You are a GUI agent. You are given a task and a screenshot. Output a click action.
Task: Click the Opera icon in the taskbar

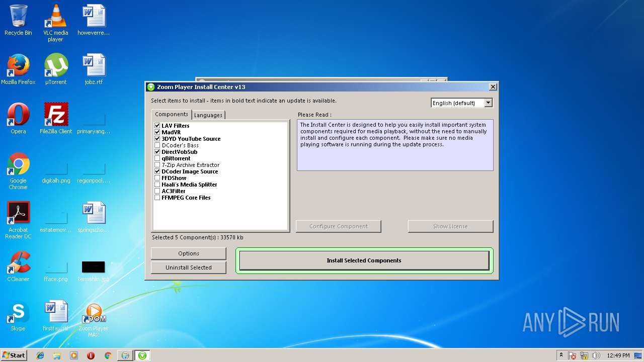coord(91,355)
